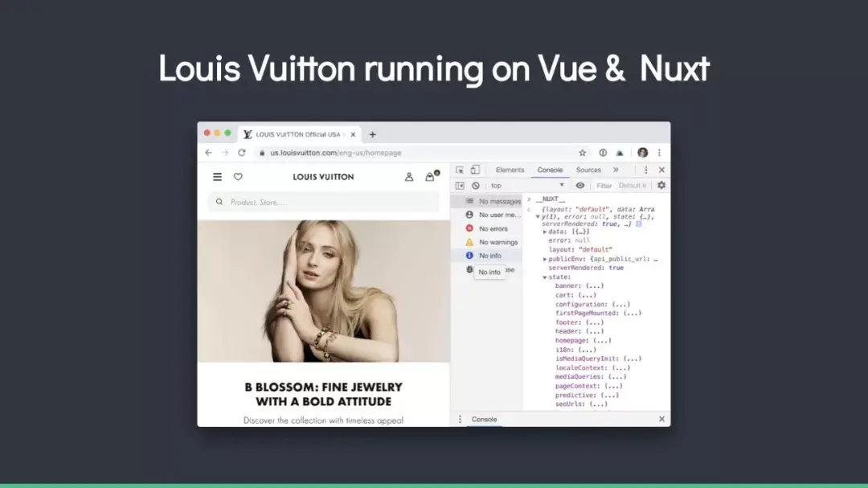
Task: Switch to the Elements tab
Action: [510, 170]
